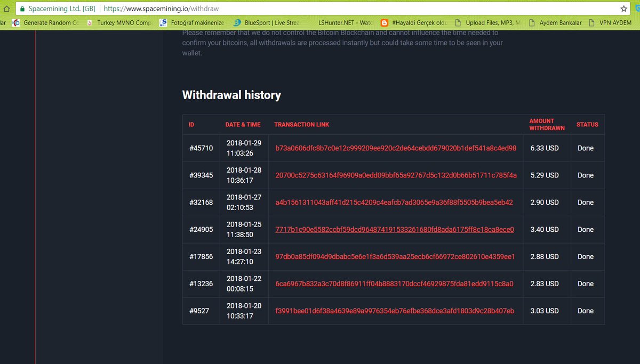The height and width of the screenshot is (364, 640).
Task: Open the Aydem Bankalar bookmark
Action: click(x=555, y=23)
